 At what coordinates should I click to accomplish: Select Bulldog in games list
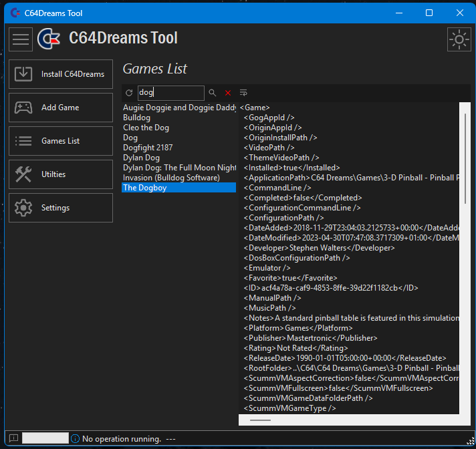[179, 118]
